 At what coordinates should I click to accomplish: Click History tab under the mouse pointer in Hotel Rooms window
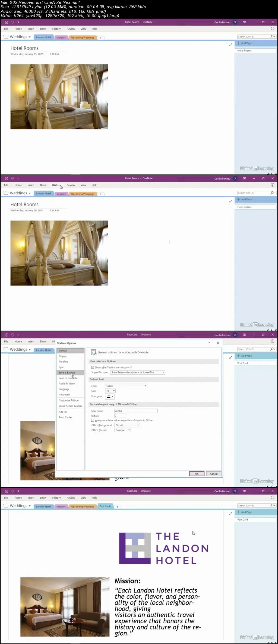pos(56,185)
